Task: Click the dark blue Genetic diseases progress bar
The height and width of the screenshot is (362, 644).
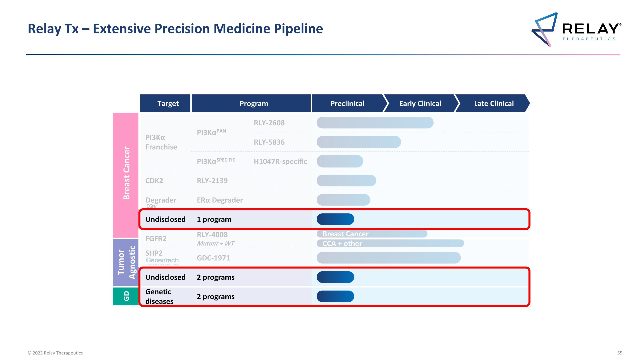Action: click(335, 296)
